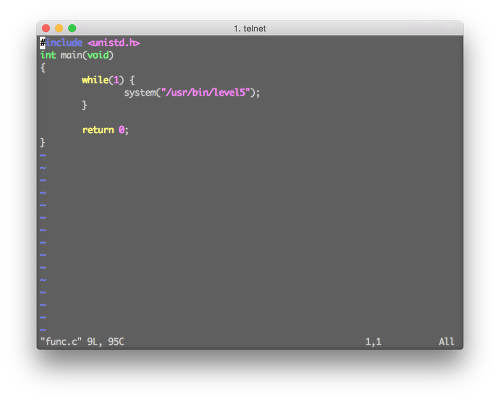The image size is (500, 402).
Task: Maximize the telnet window with green button
Action: [72, 28]
